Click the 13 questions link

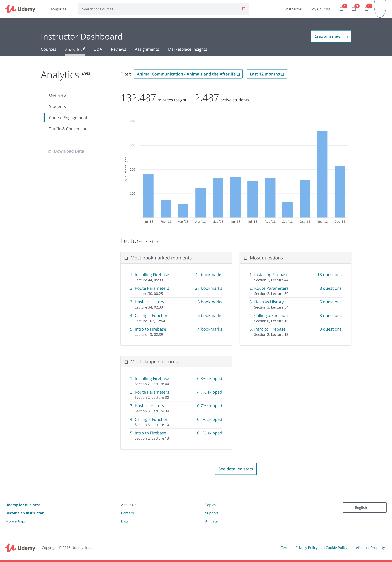329,275
